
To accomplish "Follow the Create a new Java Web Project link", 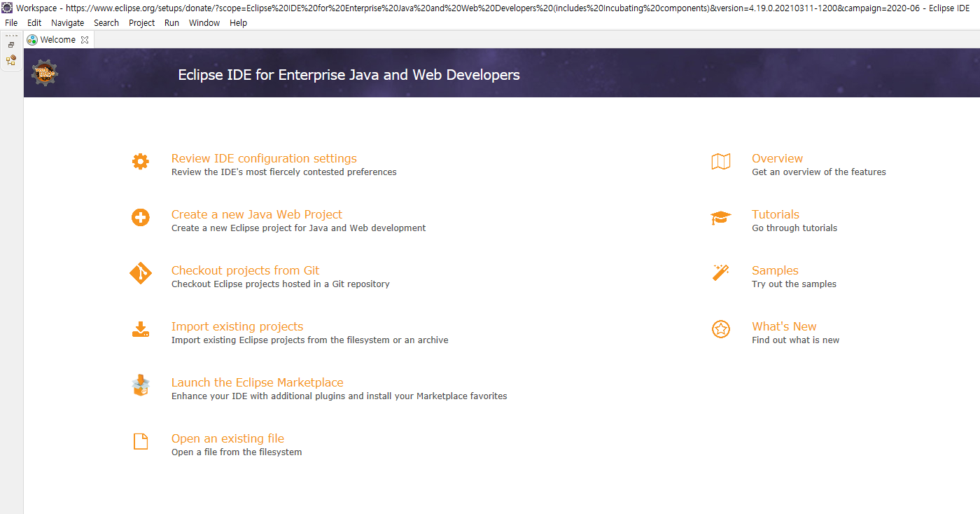I will coord(257,214).
